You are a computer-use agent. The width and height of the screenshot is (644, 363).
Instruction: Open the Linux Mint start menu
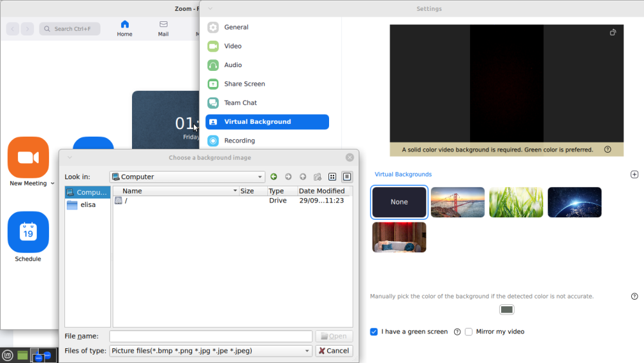pos(8,355)
